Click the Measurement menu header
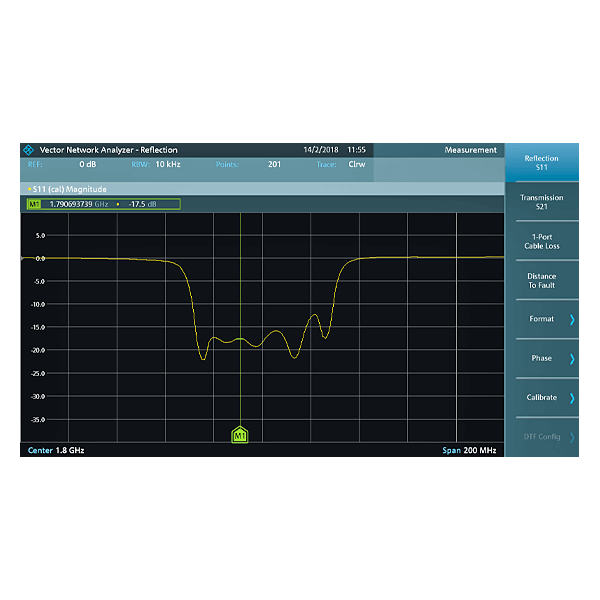 coord(470,150)
